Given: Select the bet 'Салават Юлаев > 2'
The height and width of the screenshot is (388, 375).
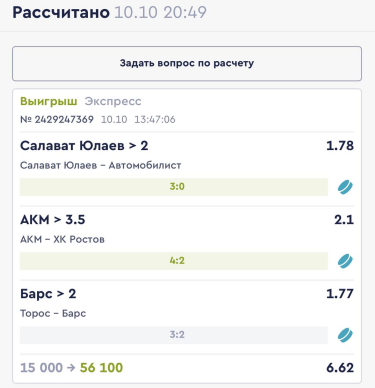Looking at the screenshot, I should tap(84, 146).
